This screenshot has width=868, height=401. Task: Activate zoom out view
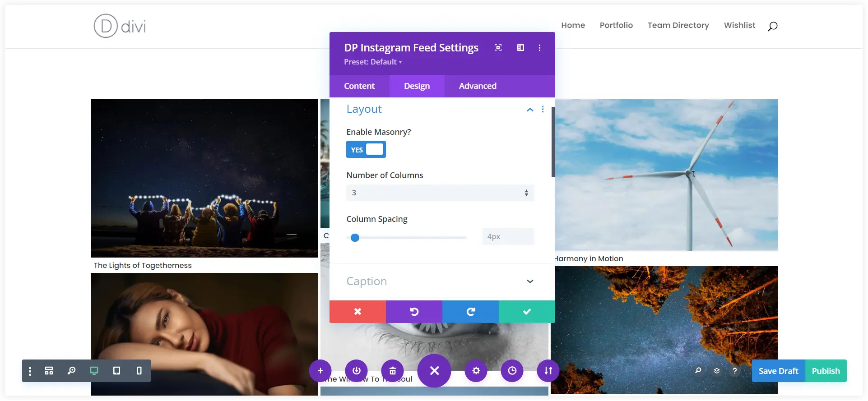pyautogui.click(x=71, y=371)
